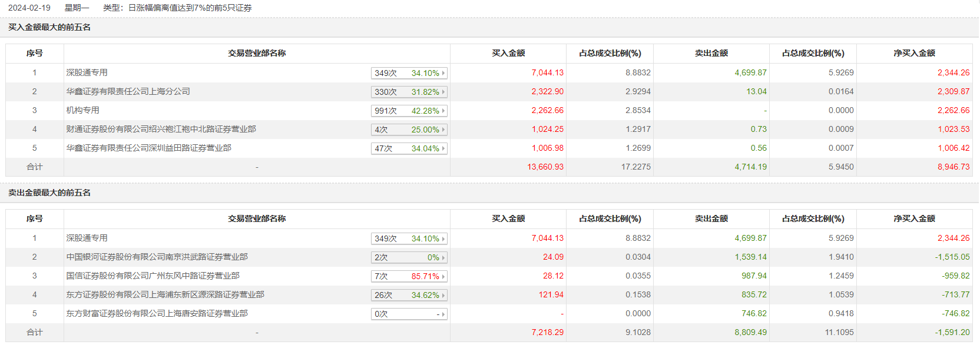980x348 pixels.
Task: Click the 机构专用 seat name
Action: pos(82,110)
